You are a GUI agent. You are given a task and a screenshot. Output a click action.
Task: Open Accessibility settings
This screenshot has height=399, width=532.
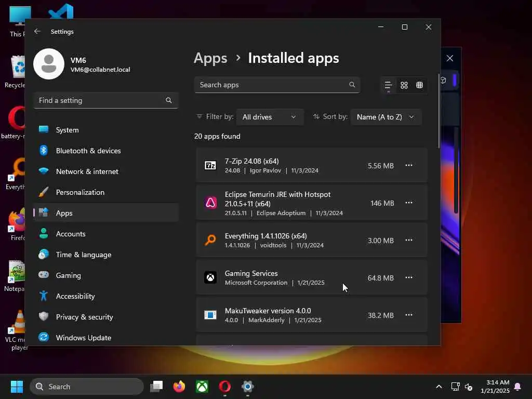click(106, 296)
